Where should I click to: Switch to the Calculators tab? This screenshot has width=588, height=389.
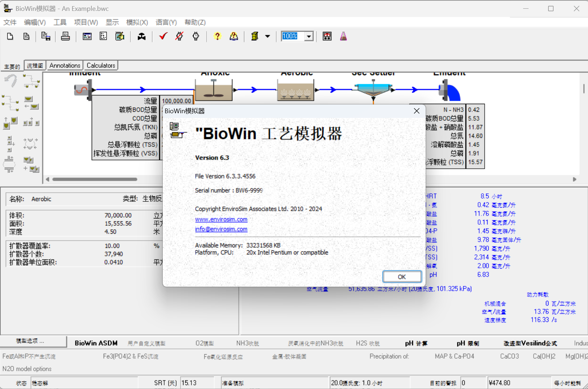pyautogui.click(x=101, y=66)
